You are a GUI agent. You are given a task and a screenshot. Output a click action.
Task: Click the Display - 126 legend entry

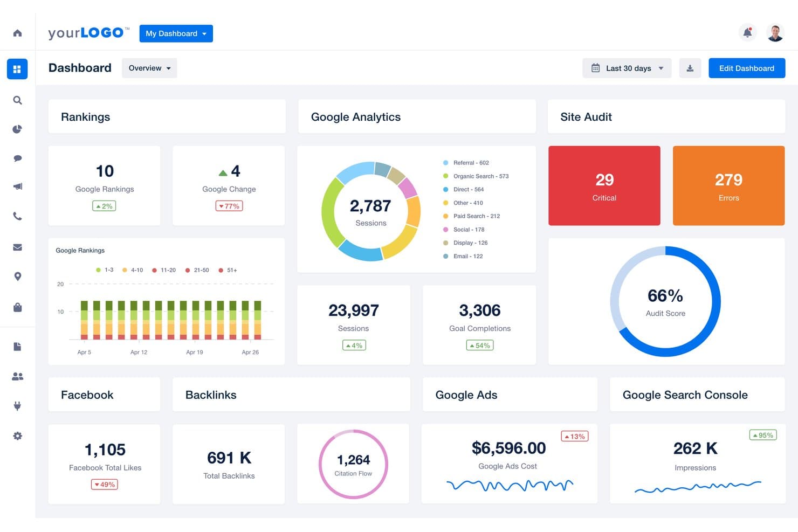tap(465, 243)
